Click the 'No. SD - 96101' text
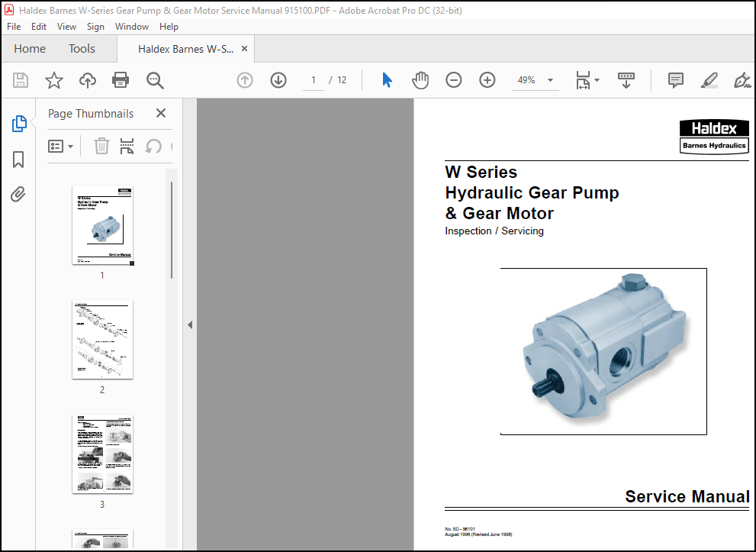This screenshot has height=552, width=756. 460,529
